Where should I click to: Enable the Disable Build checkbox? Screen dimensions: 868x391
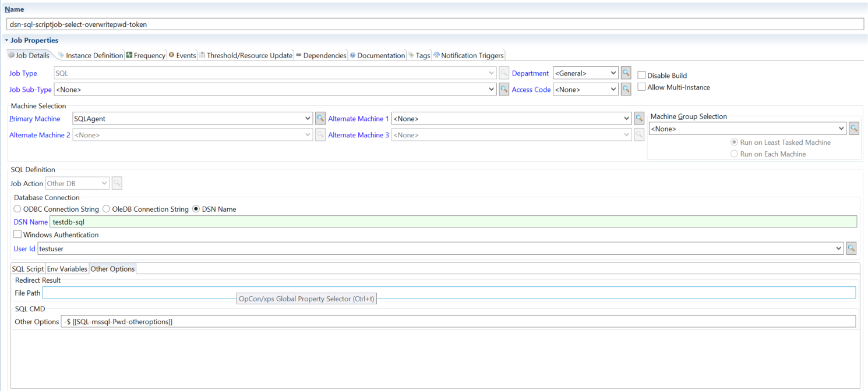coord(641,75)
